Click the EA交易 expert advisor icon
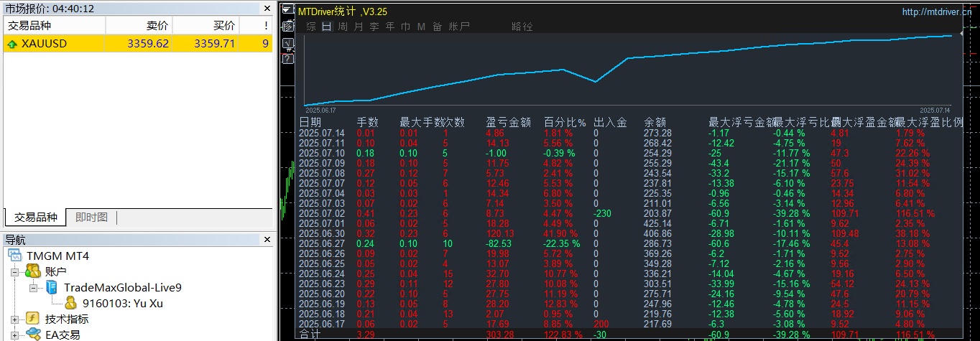Screen dimensions: 980x341 [33, 334]
